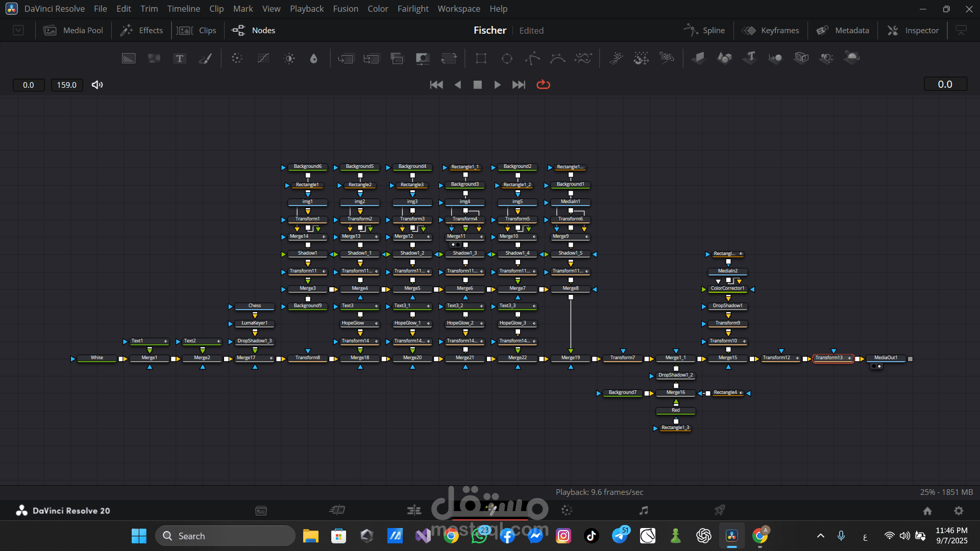Select the MediaOut1 node
This screenshot has width=980, height=551.
(886, 358)
